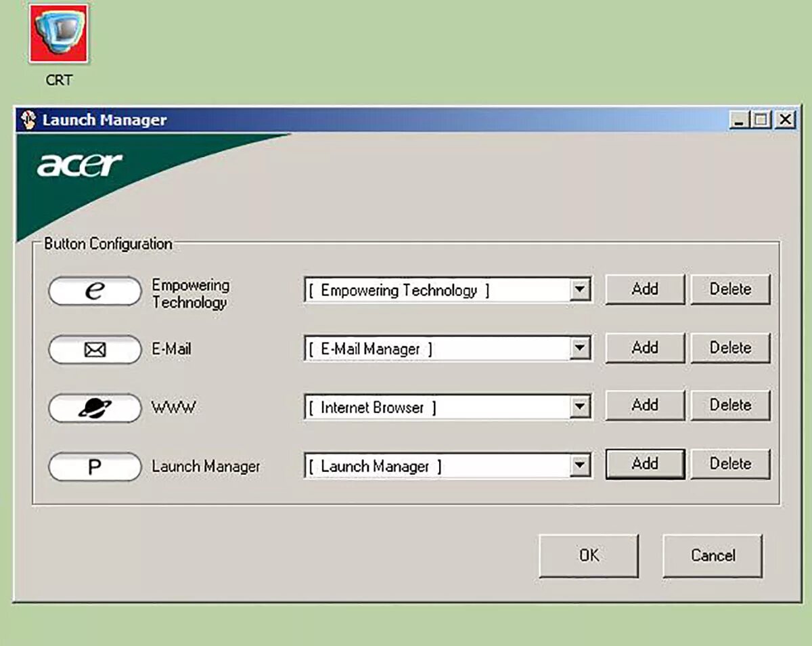Dismiss the dialog with Cancel
Screen dimensions: 812x646
click(x=713, y=555)
